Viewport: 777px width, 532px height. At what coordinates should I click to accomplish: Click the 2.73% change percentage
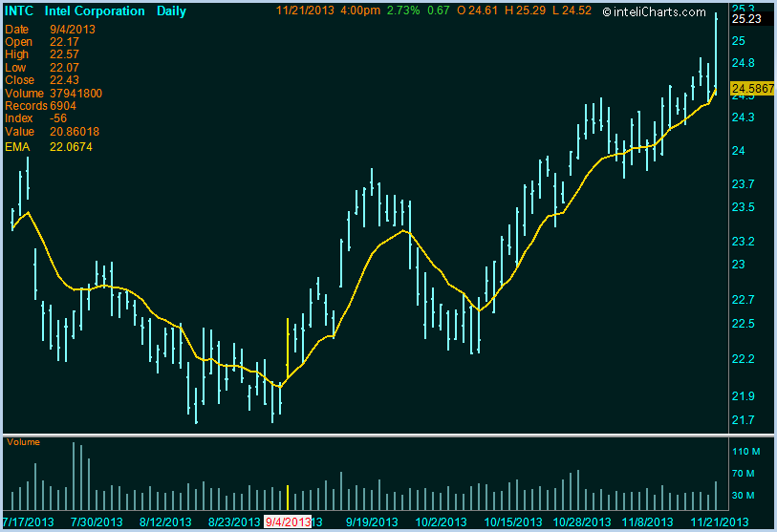pyautogui.click(x=403, y=11)
